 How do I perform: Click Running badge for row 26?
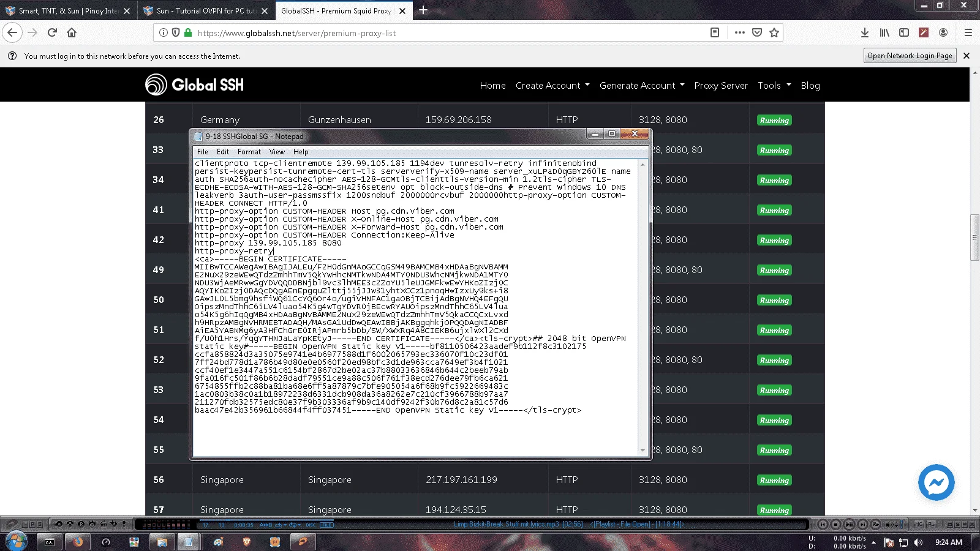[774, 121]
